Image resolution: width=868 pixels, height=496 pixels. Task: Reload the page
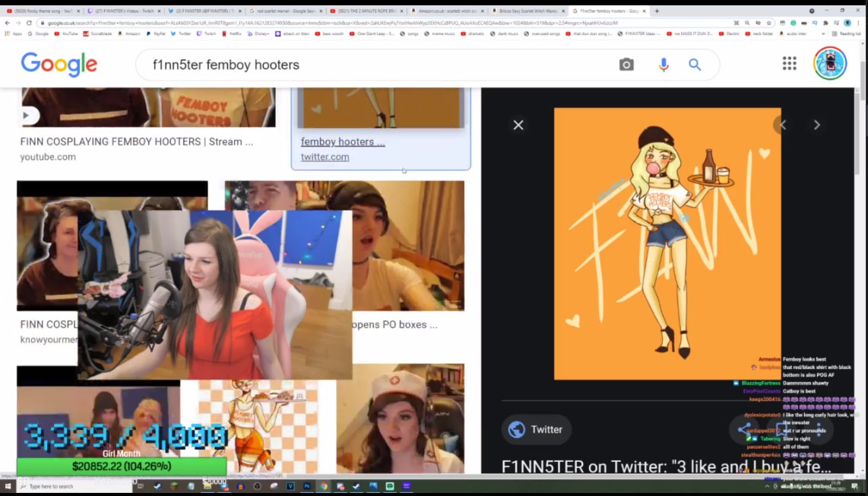[x=30, y=24]
